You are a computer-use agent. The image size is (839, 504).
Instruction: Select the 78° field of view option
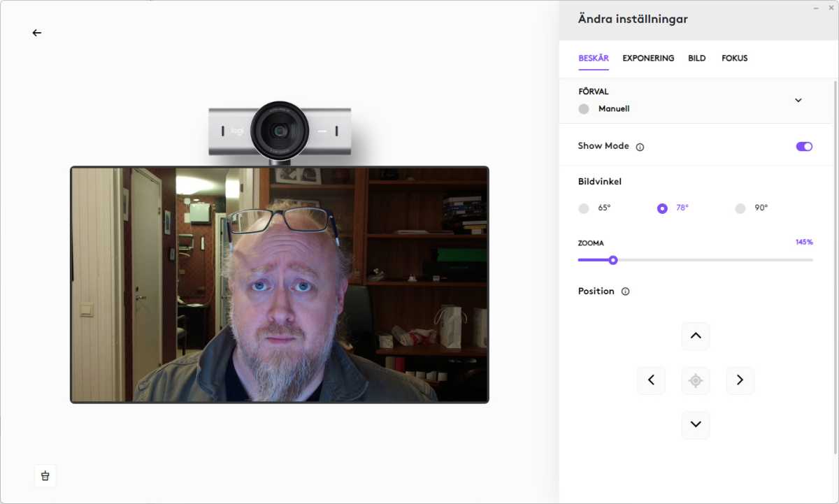662,208
